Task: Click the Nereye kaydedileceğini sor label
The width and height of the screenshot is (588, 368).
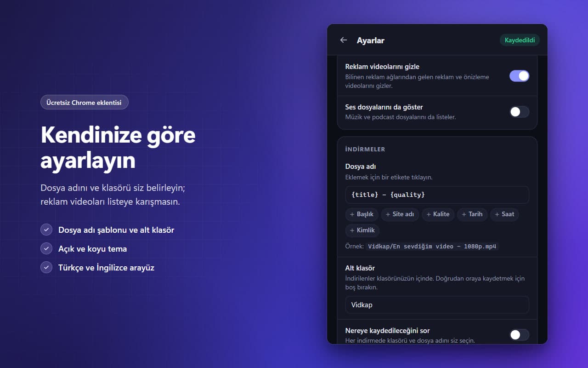Action: pyautogui.click(x=387, y=331)
